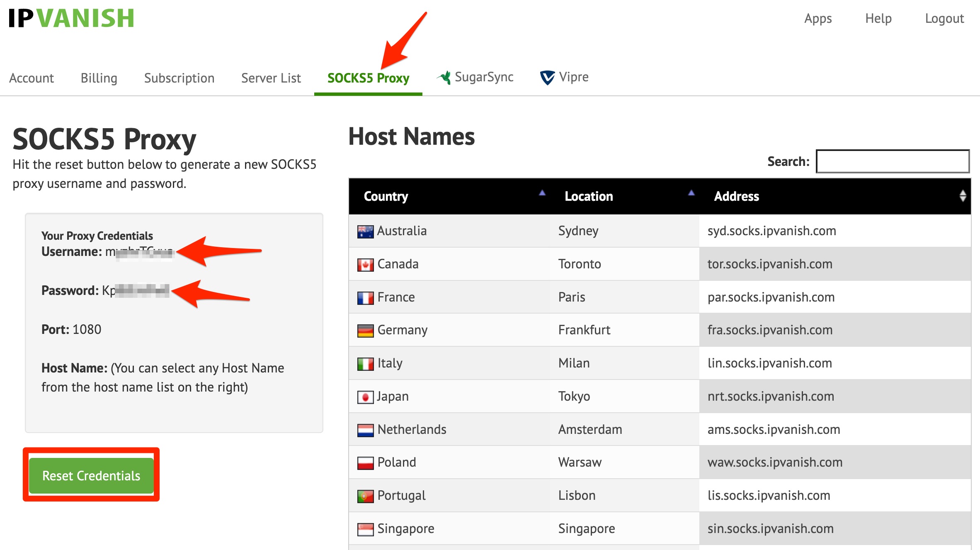Click the Canada flag icon

point(365,265)
